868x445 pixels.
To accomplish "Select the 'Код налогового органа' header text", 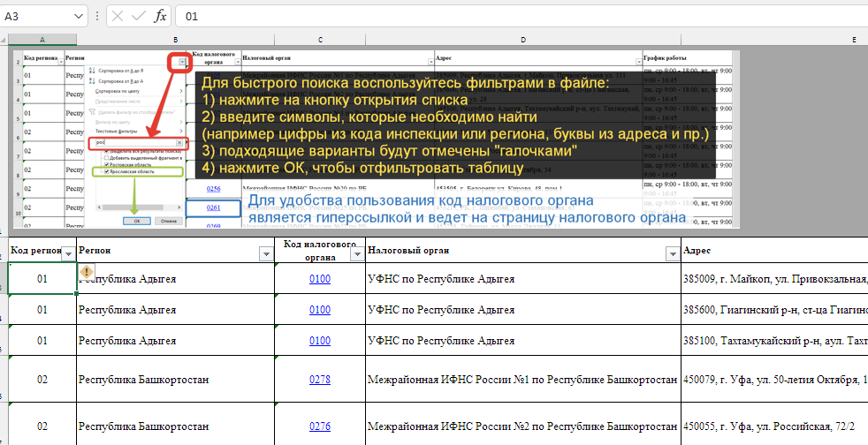I will (x=319, y=251).
